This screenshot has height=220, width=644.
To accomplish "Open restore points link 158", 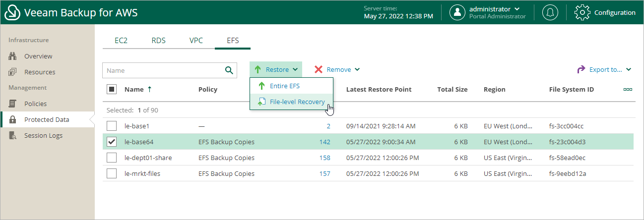I will pyautogui.click(x=325, y=158).
